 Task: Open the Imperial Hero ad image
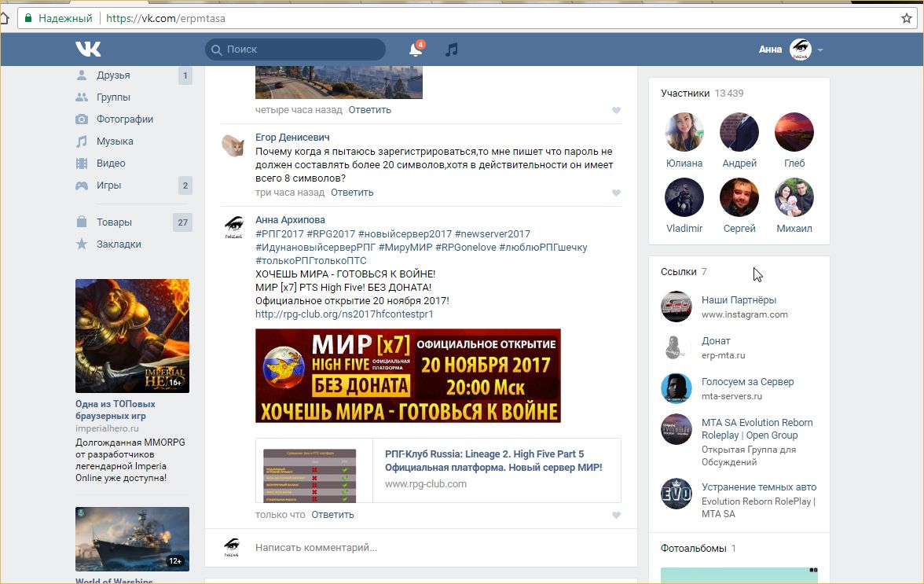(x=132, y=336)
